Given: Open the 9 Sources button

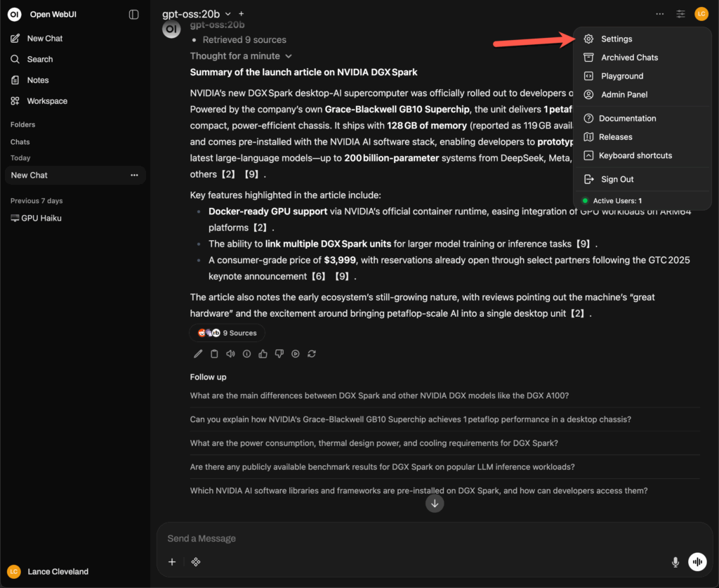Looking at the screenshot, I should tap(227, 333).
